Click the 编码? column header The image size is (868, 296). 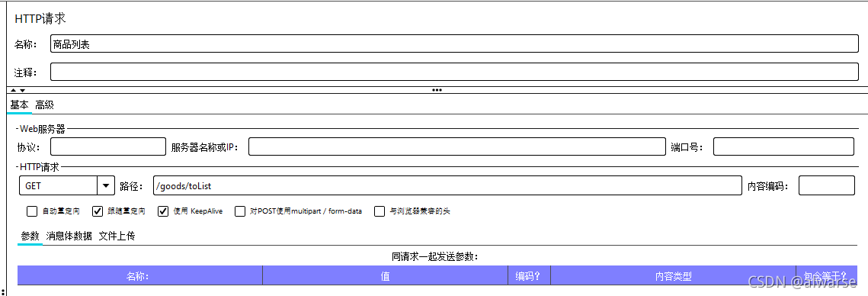[x=529, y=275]
